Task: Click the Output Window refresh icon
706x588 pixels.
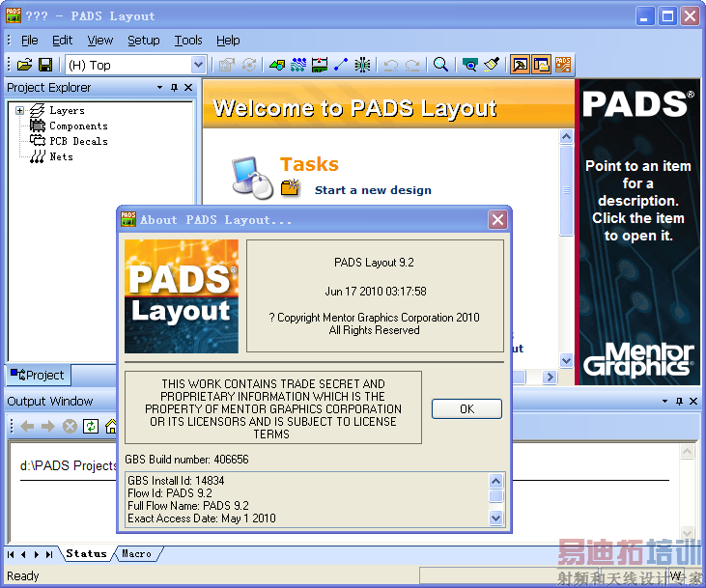Action: coord(91,426)
